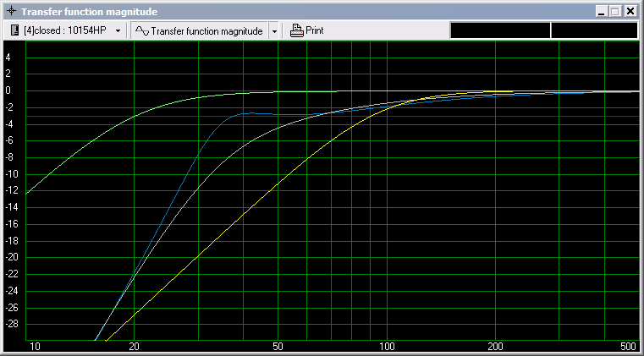Click the narrow black readout field at right
The image size is (644, 356).
point(594,30)
